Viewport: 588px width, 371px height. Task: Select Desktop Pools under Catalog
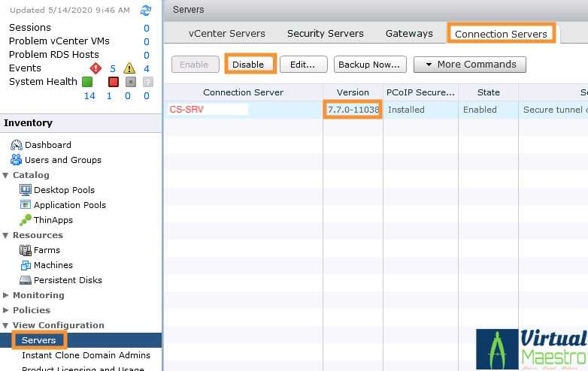pos(64,190)
